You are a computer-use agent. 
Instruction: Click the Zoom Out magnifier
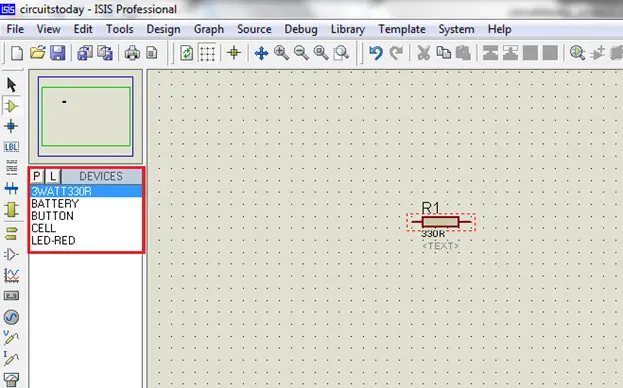tap(301, 52)
